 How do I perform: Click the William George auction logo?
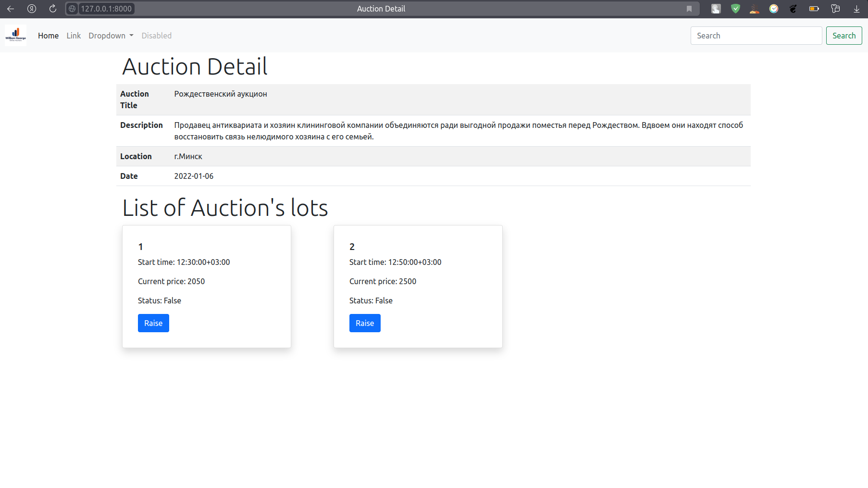tap(15, 35)
